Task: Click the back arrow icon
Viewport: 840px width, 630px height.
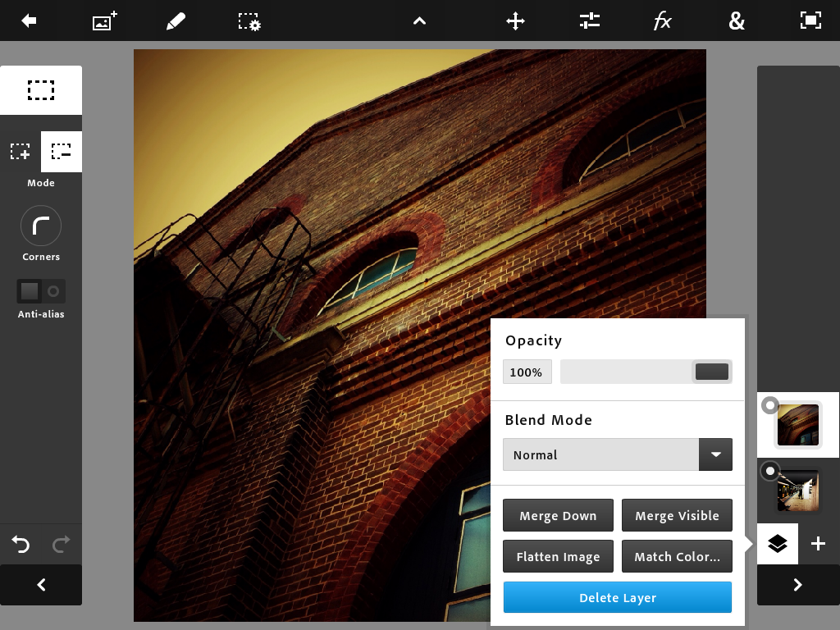Action: tap(30, 21)
